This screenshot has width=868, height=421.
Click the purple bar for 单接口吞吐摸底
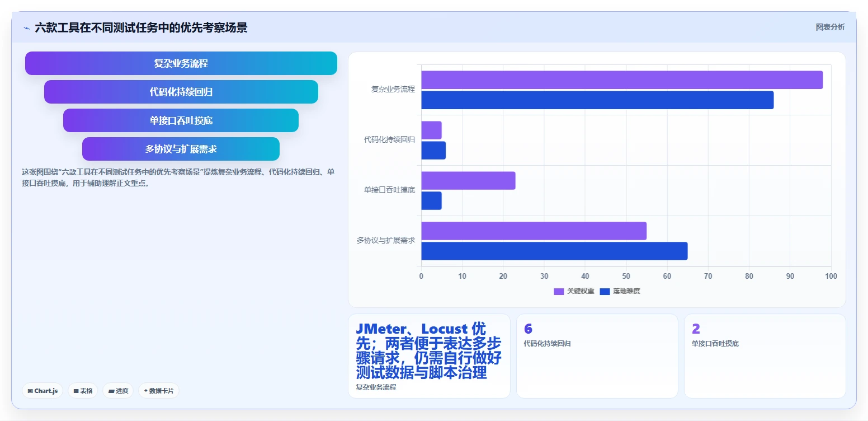[468, 180]
